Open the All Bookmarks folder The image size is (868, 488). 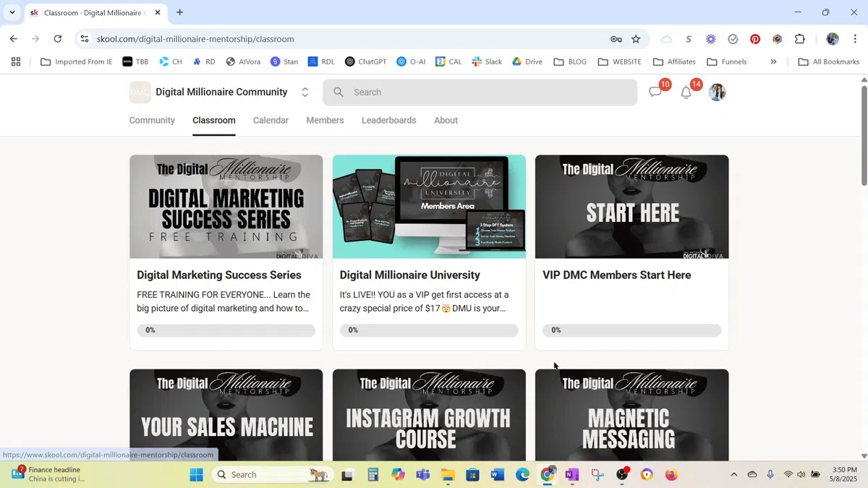(828, 61)
